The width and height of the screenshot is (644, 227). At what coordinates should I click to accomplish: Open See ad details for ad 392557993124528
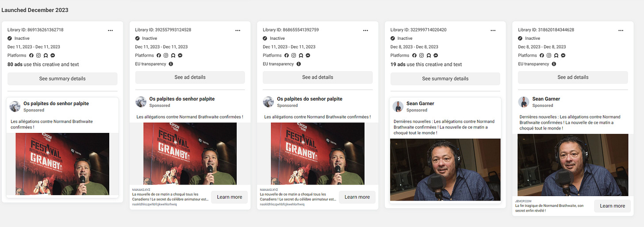point(190,77)
